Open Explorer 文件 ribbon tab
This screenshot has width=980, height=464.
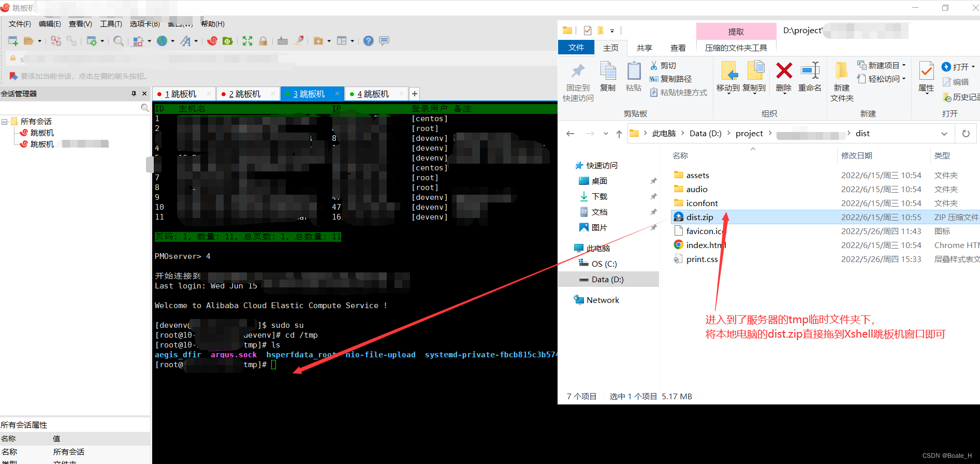(576, 48)
